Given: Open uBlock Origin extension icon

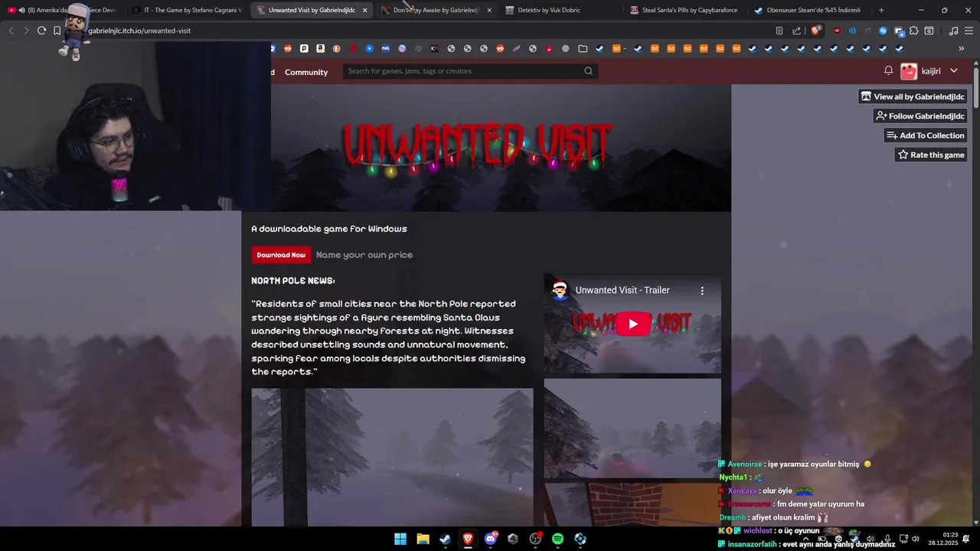Looking at the screenshot, I should [837, 31].
